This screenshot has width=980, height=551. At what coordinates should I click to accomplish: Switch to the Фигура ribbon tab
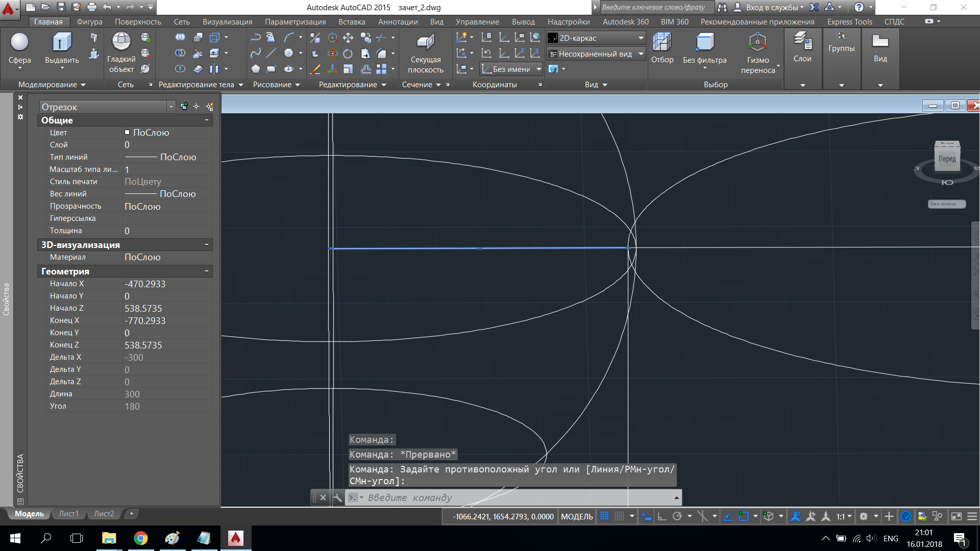pos(89,22)
